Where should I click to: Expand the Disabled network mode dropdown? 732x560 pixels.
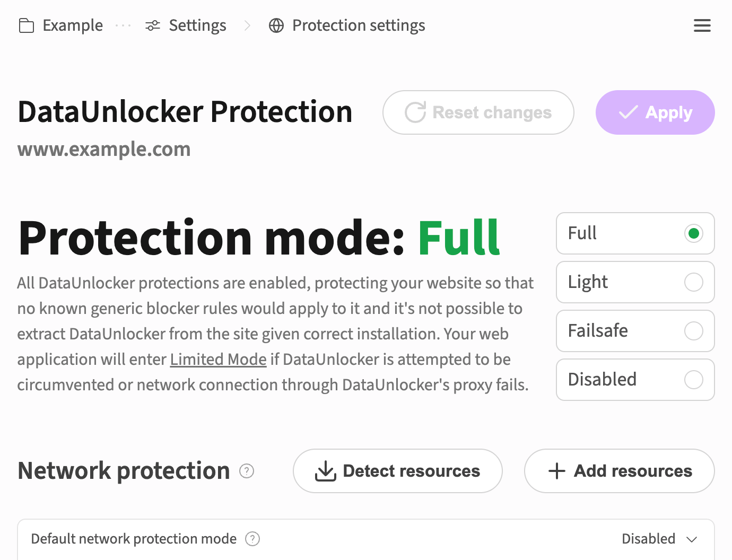[659, 539]
